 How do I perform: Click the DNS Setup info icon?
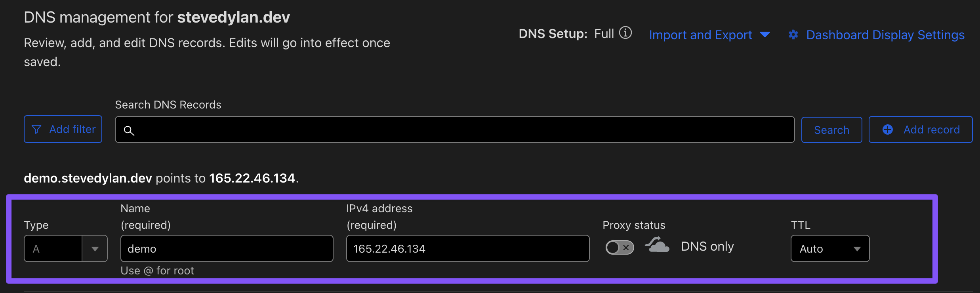click(x=625, y=33)
